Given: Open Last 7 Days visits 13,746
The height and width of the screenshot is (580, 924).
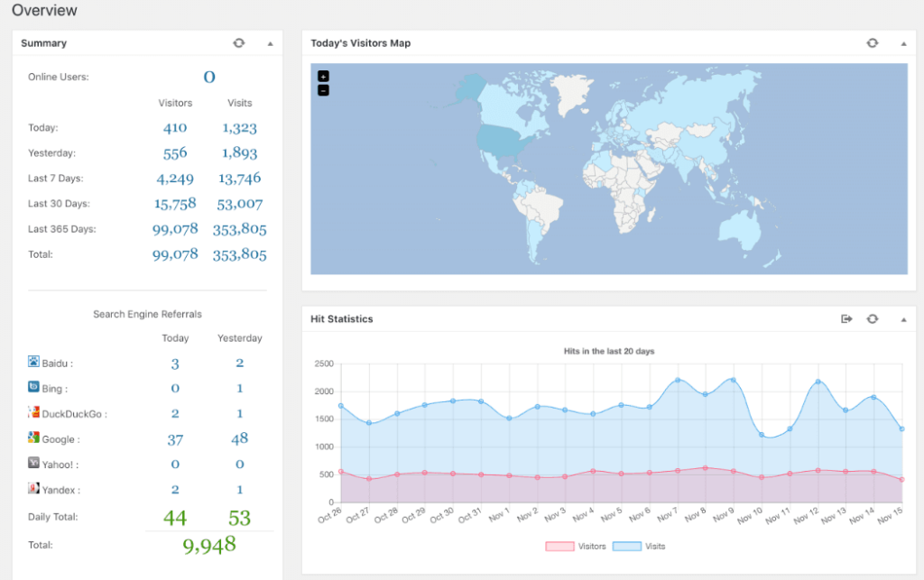Looking at the screenshot, I should click(x=239, y=179).
